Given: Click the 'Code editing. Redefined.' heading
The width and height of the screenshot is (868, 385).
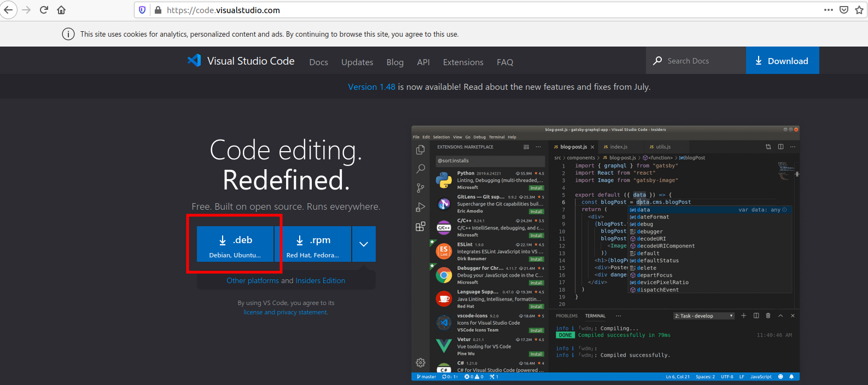Looking at the screenshot, I should (x=286, y=165).
